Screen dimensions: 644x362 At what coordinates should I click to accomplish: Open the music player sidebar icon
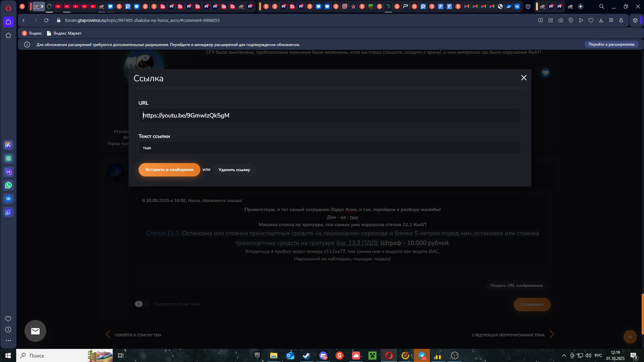(x=8, y=212)
